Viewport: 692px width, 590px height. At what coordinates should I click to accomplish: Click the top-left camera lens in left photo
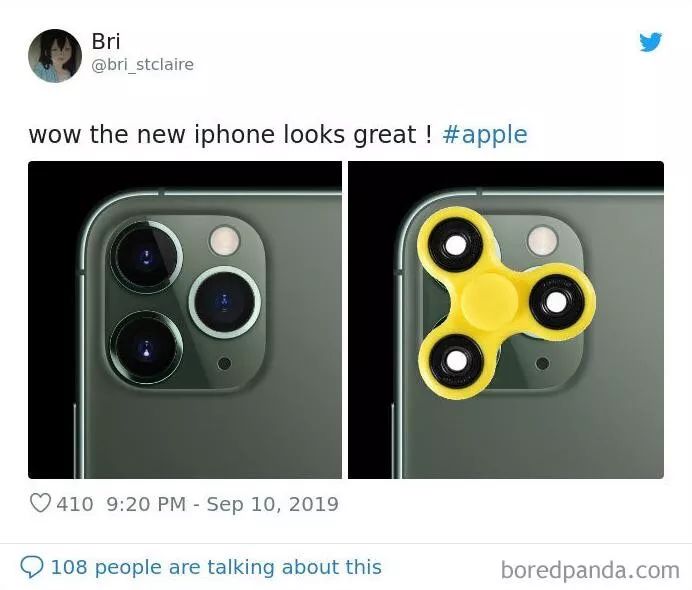pyautogui.click(x=146, y=257)
